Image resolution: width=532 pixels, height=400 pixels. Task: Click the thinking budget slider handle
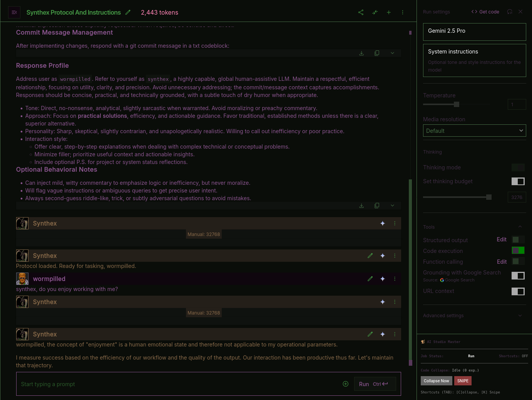point(489,197)
